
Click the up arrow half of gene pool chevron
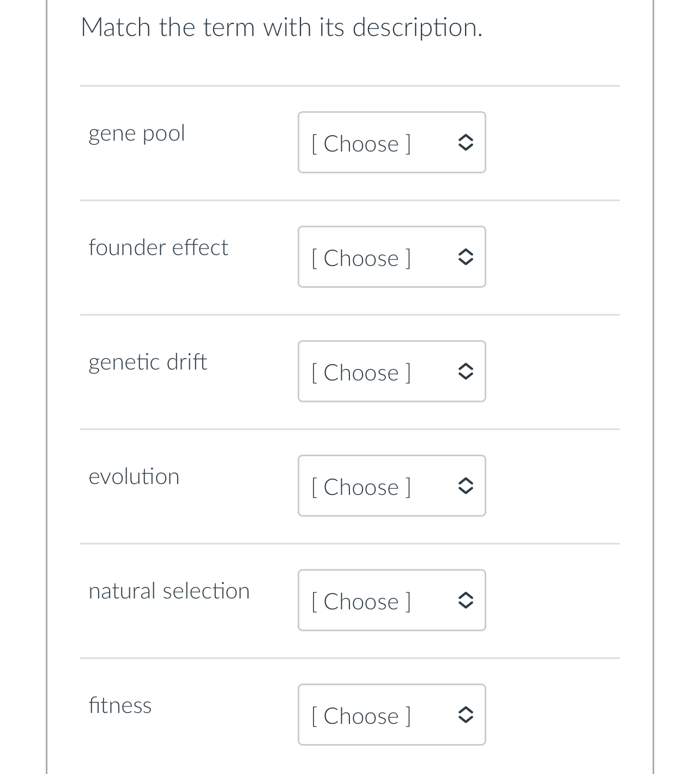[x=466, y=137]
